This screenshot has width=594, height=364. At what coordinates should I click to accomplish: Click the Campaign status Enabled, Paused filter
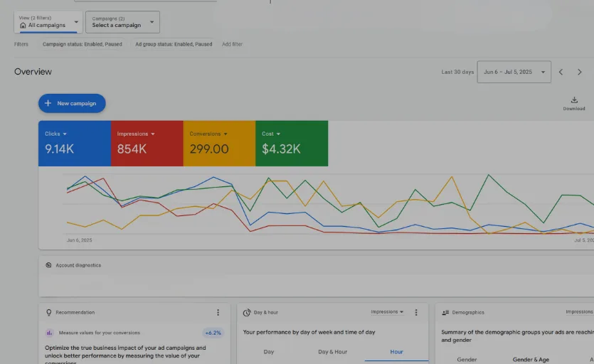(83, 44)
